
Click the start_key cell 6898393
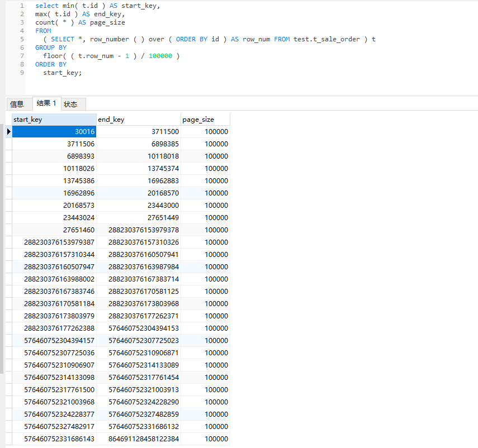tap(54, 156)
